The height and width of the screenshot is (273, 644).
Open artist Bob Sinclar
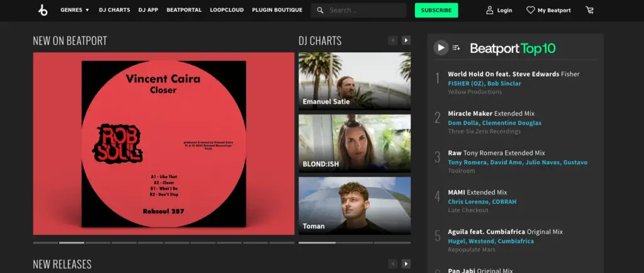pos(504,83)
